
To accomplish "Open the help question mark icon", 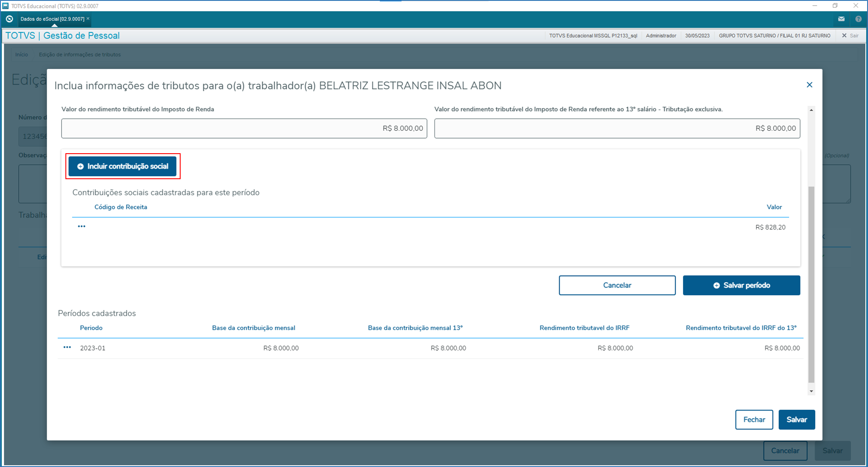I will pos(858,19).
